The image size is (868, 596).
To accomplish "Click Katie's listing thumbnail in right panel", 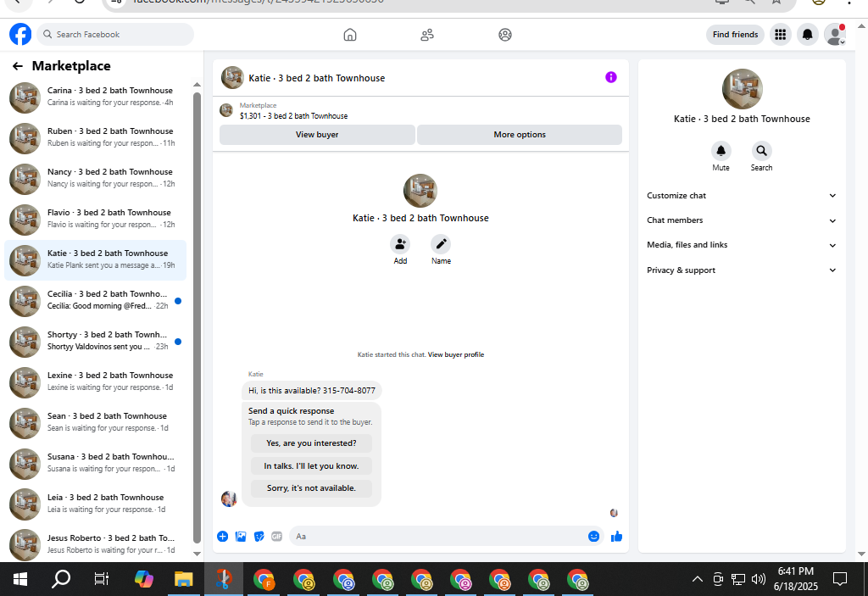I will [742, 89].
